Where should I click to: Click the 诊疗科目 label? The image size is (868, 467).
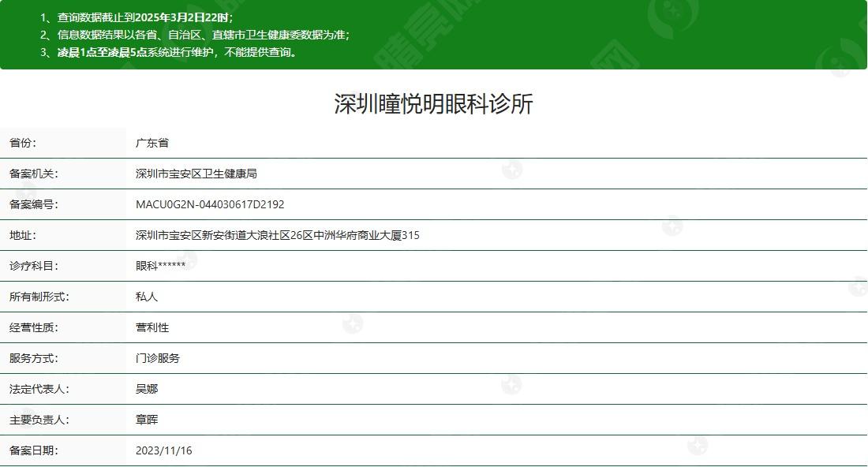point(34,266)
